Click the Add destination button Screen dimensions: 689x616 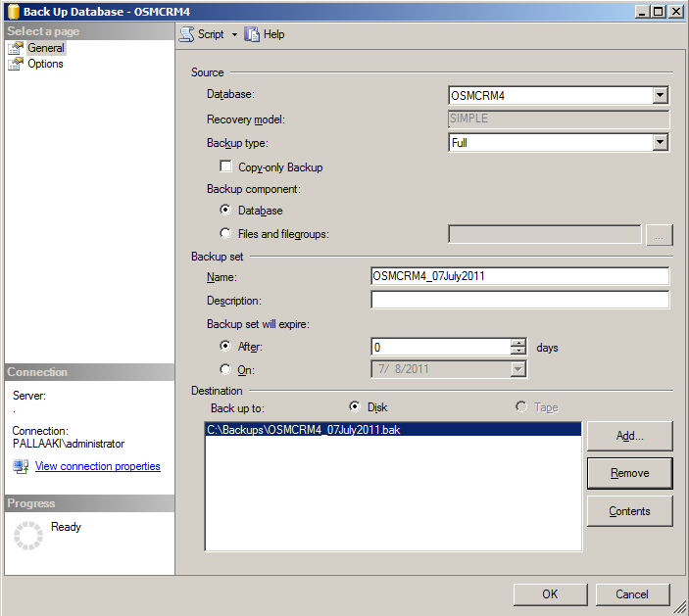[x=629, y=436]
